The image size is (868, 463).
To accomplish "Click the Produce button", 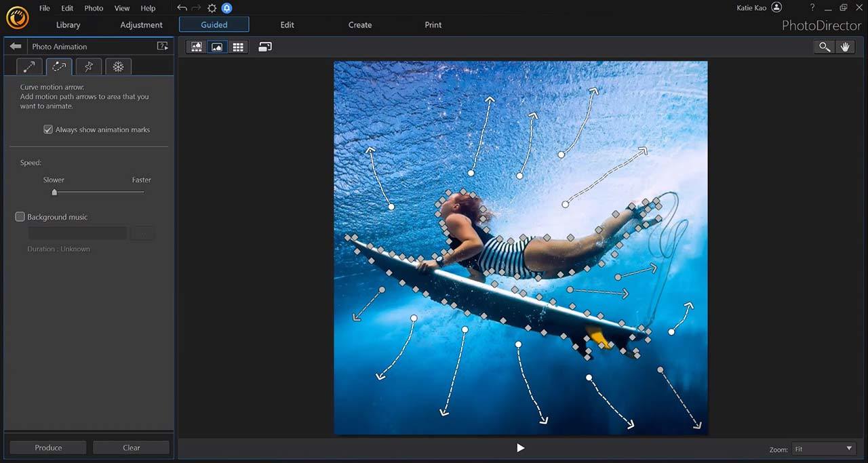I will click(48, 447).
